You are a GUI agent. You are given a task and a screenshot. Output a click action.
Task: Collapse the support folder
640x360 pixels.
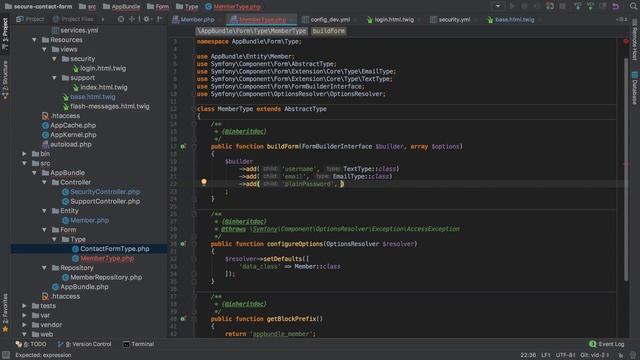click(54, 78)
